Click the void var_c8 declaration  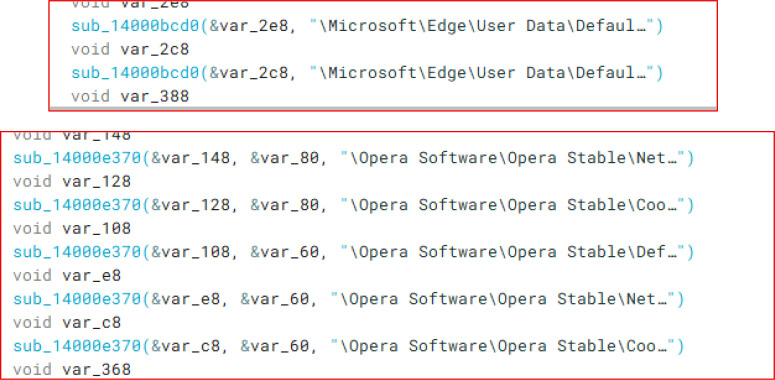67,322
